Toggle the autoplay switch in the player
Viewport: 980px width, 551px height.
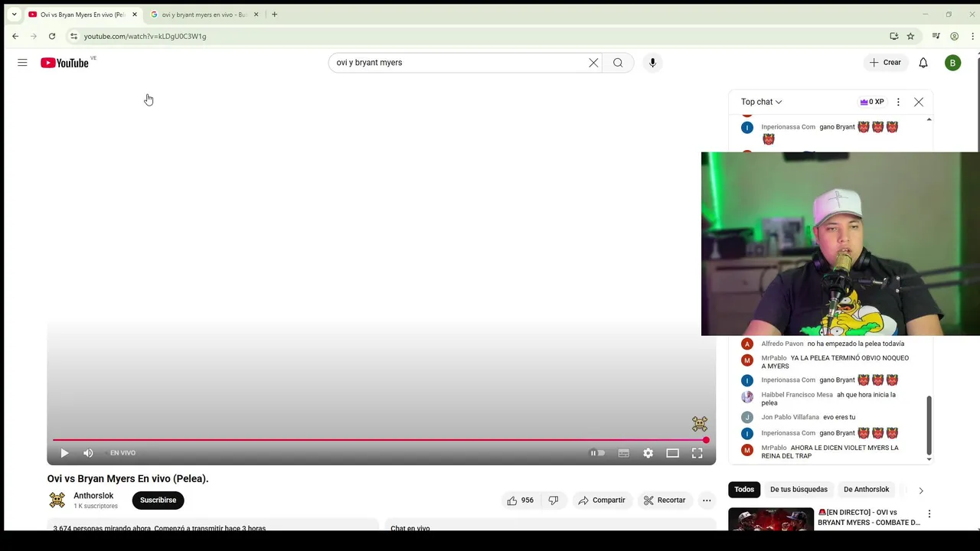pyautogui.click(x=596, y=453)
